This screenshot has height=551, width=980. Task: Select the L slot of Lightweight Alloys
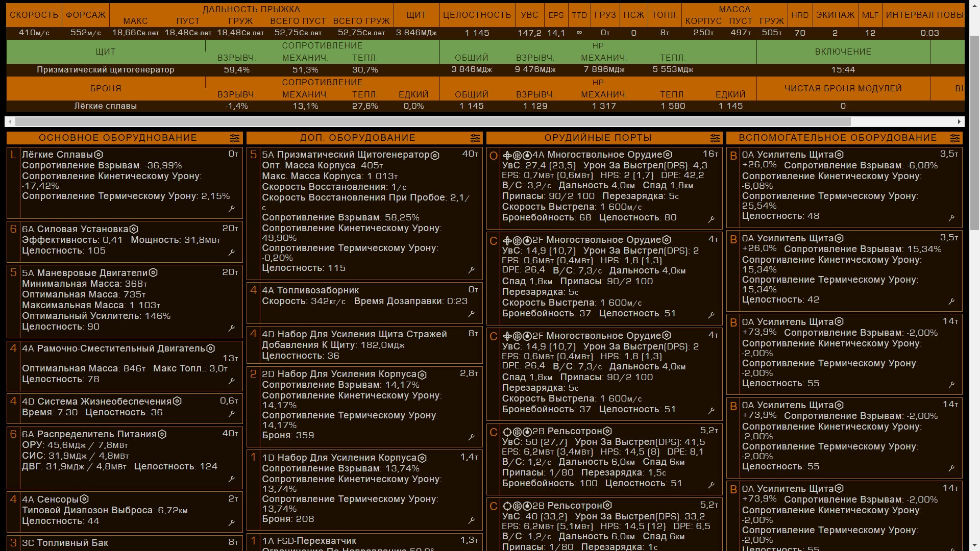coord(13,155)
